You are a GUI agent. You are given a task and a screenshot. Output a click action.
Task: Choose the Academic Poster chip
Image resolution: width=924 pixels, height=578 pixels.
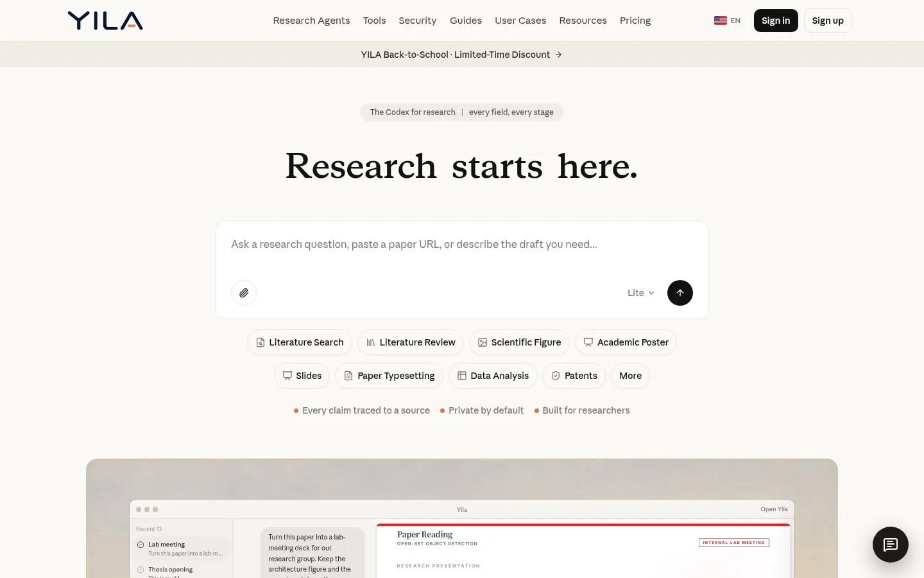626,342
